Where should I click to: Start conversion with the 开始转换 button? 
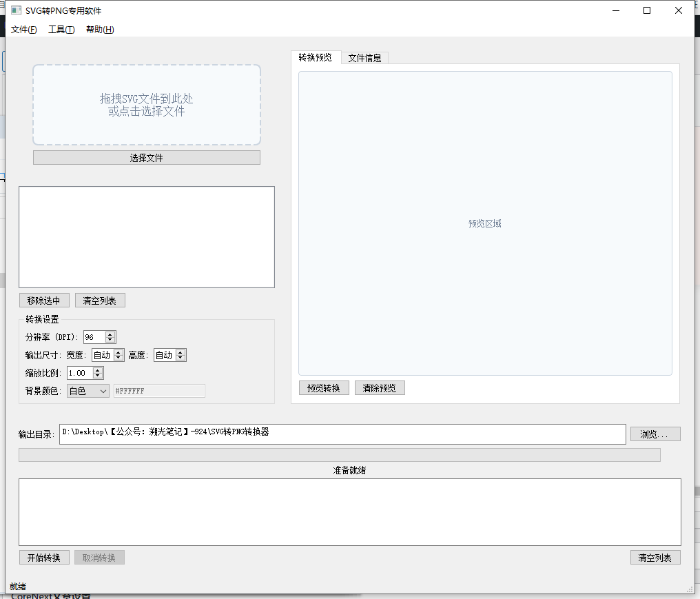tap(44, 558)
